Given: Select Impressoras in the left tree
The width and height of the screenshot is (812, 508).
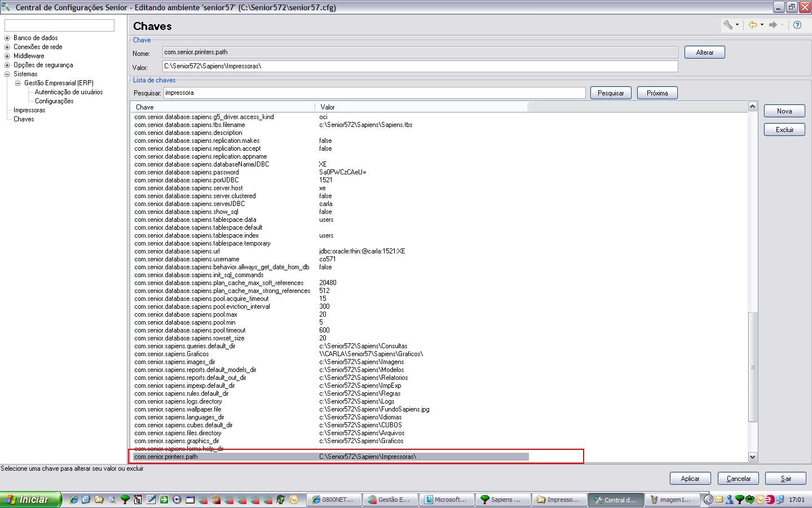Looking at the screenshot, I should pyautogui.click(x=29, y=110).
